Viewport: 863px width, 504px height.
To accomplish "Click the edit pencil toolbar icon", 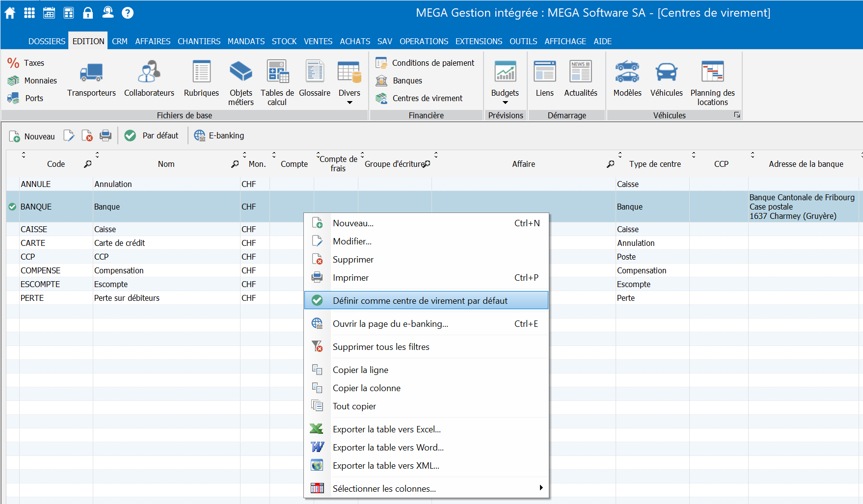I will pyautogui.click(x=69, y=136).
